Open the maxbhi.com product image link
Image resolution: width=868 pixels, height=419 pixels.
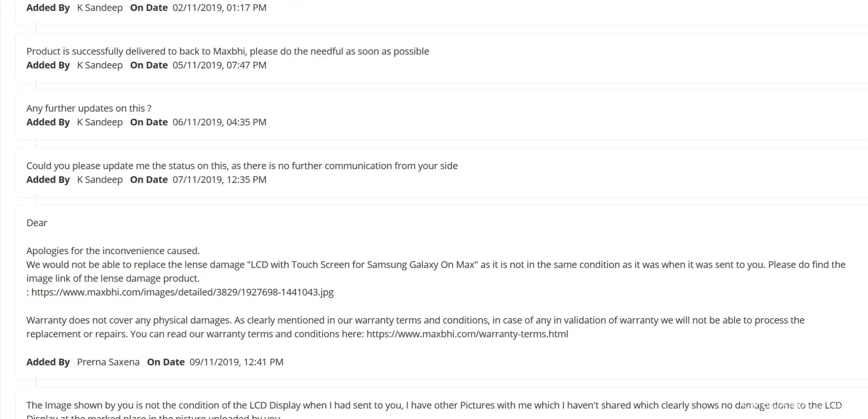point(182,292)
